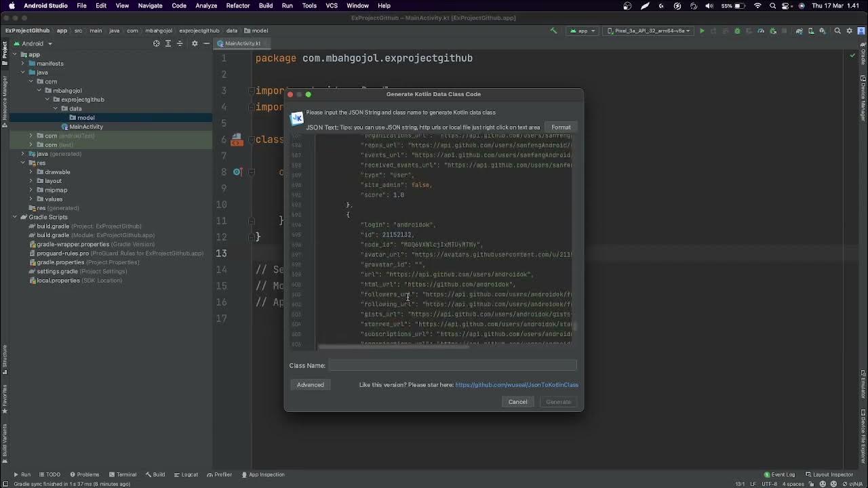Click Sync Project with Gradle Files elephant icon

point(800,30)
